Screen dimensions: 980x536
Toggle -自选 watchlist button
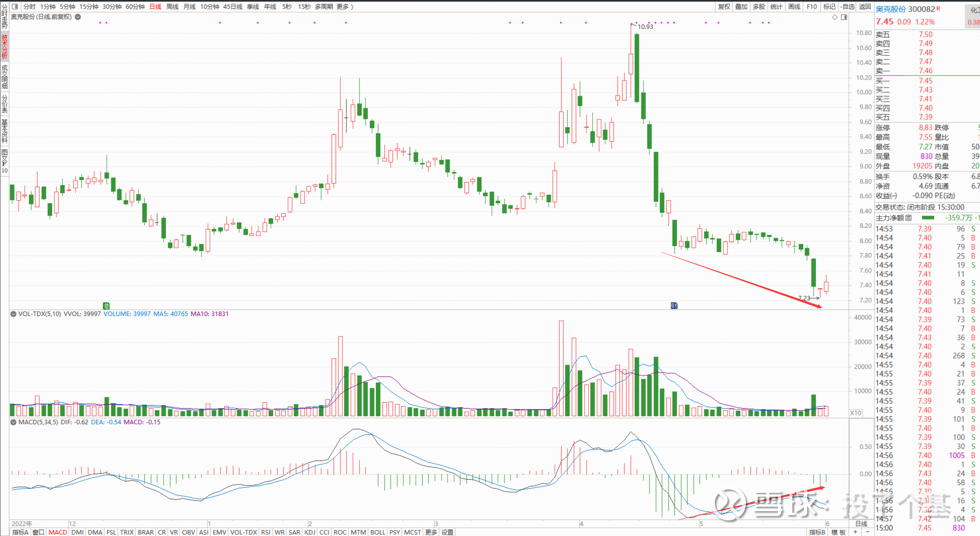[848, 6]
